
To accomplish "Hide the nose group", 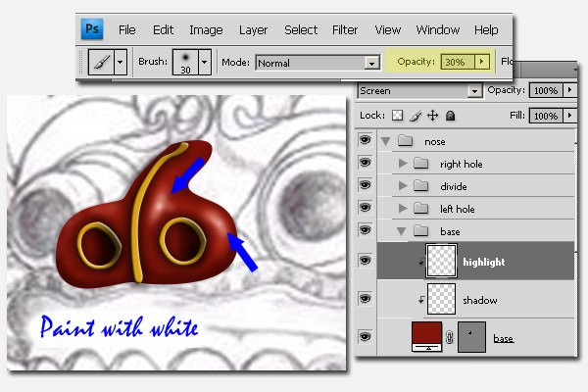I will [366, 140].
